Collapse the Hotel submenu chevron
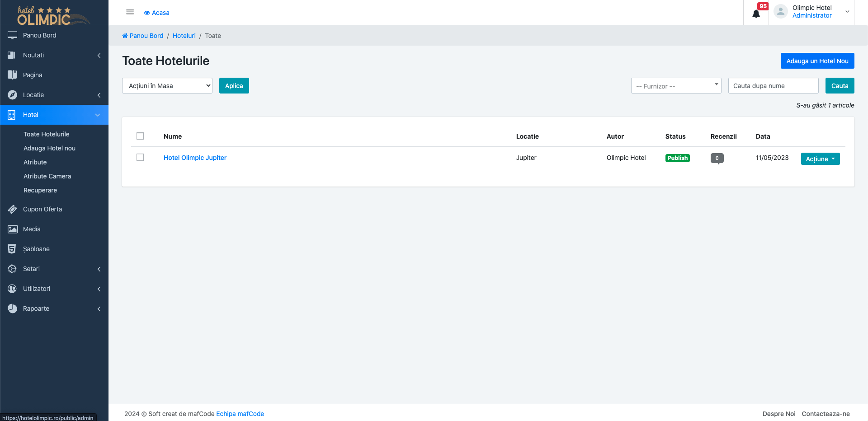This screenshot has height=421, width=868. [98, 115]
